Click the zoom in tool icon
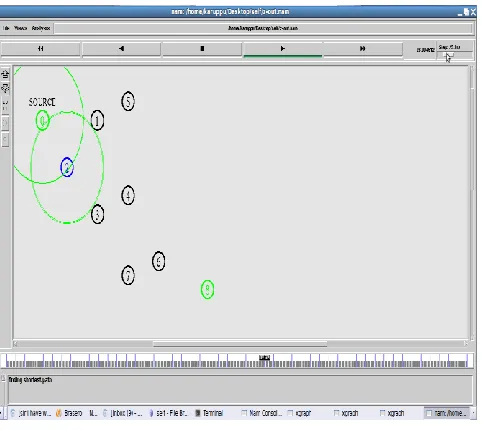The width and height of the screenshot is (482, 430). (5, 74)
